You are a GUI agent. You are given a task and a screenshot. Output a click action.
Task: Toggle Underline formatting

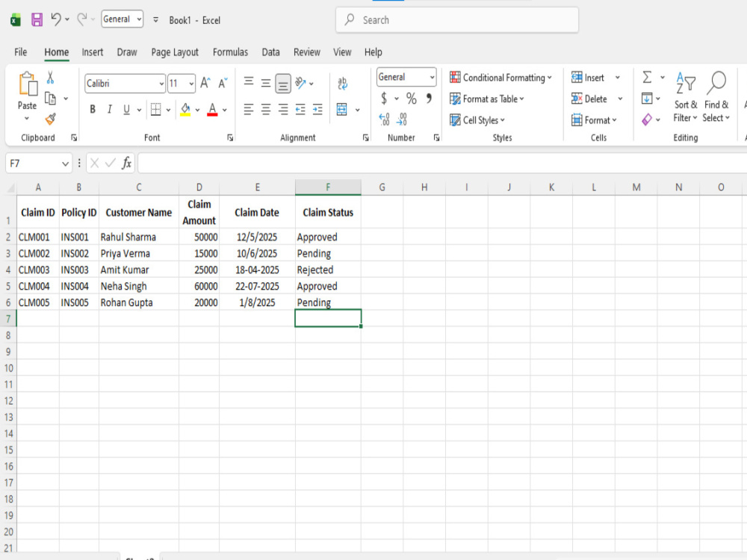(126, 110)
